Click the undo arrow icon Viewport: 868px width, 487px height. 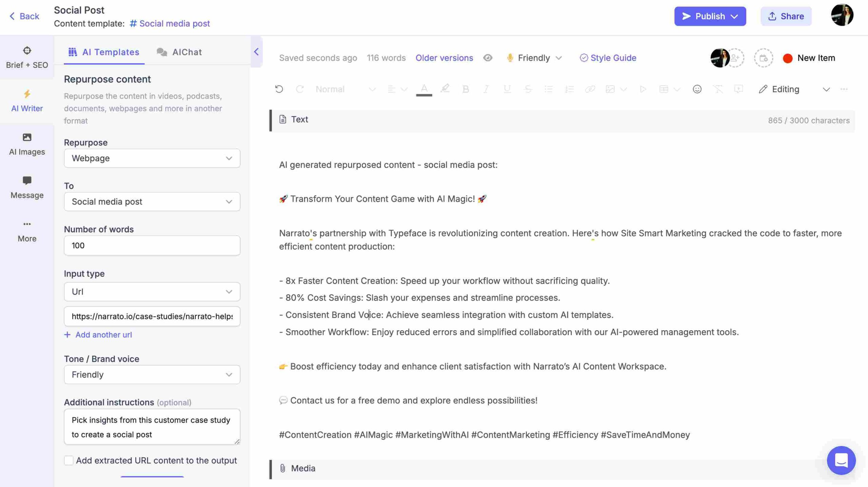(279, 89)
